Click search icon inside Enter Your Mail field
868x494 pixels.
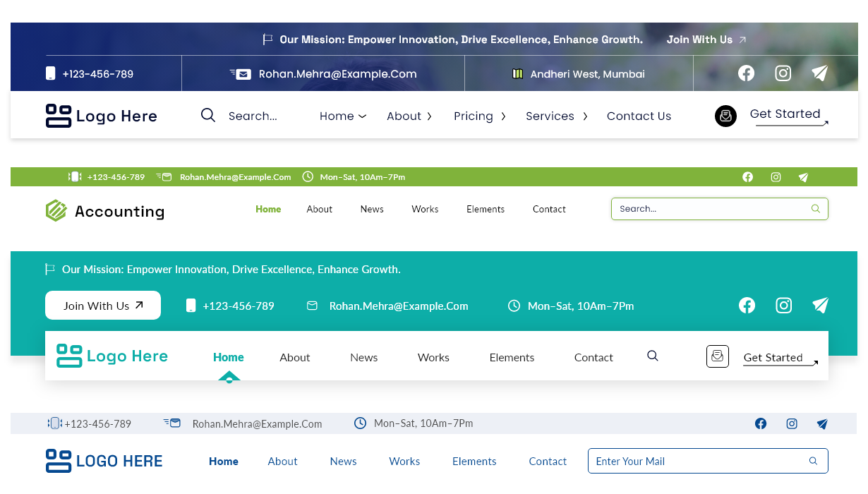[x=813, y=461]
